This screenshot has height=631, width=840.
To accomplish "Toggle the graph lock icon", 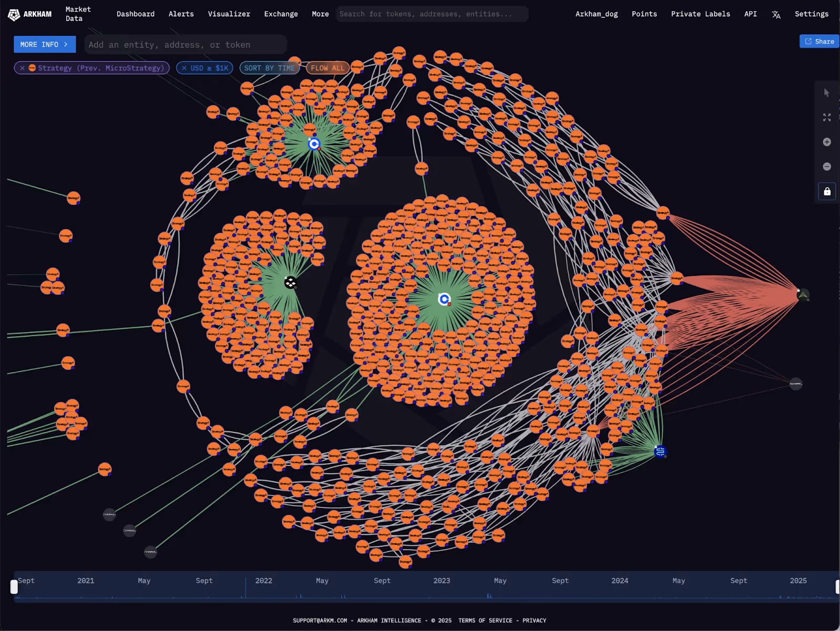I will [826, 191].
